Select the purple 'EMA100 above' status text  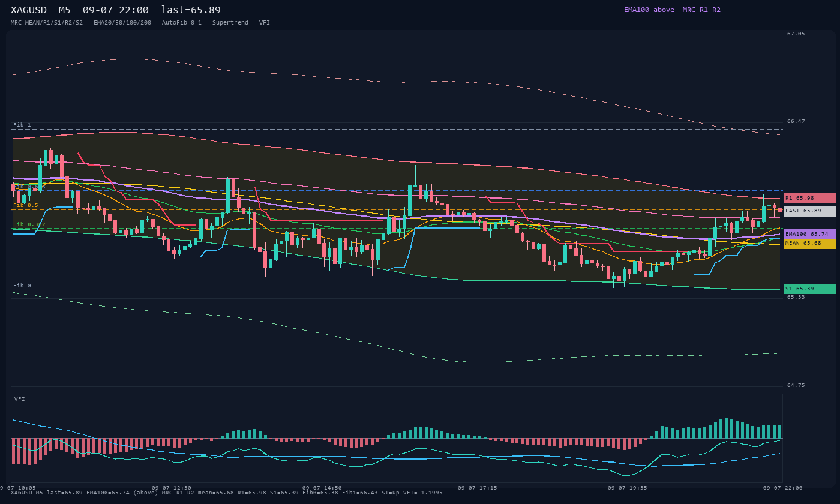pos(649,10)
